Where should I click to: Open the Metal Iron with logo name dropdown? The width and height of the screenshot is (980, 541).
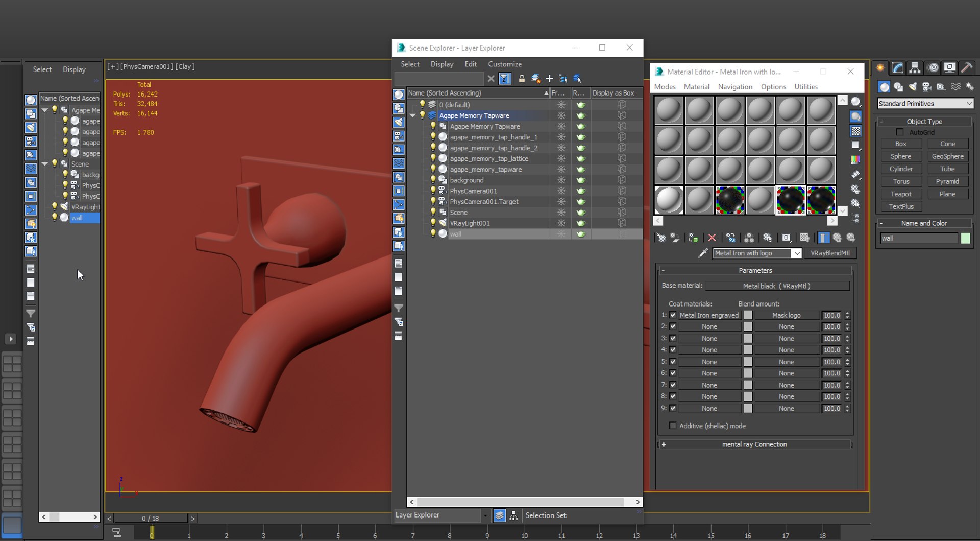[x=796, y=253]
